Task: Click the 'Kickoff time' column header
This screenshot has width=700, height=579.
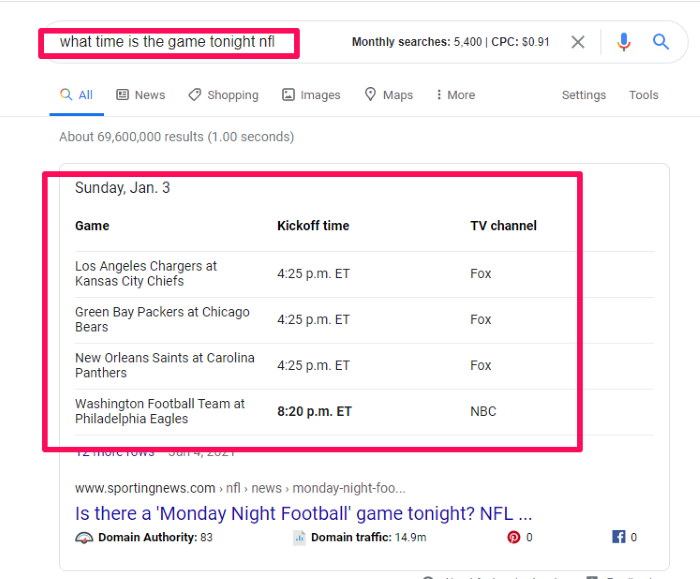Action: (313, 225)
